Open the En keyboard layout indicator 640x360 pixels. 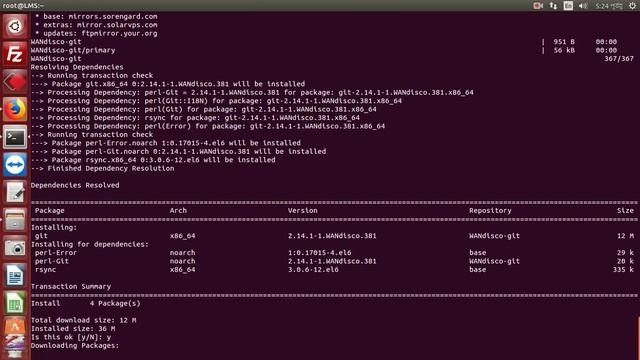pyautogui.click(x=568, y=6)
